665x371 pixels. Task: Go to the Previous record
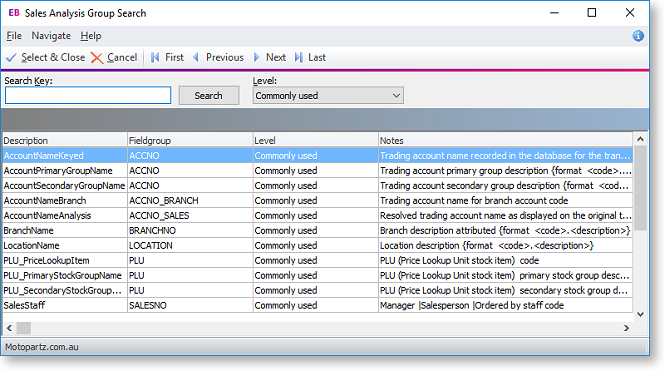[x=218, y=57]
